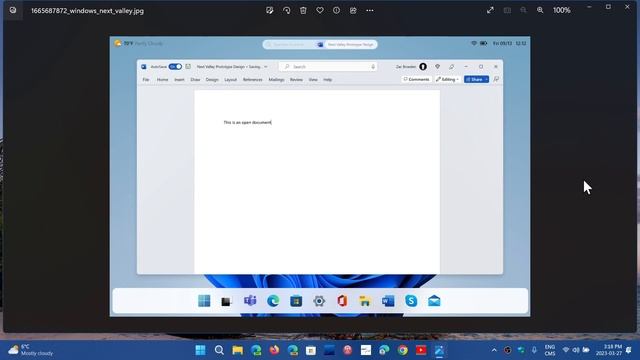This screenshot has height=360, width=640.
Task: Switch to the Layout tab in pictured Word
Action: click(230, 80)
